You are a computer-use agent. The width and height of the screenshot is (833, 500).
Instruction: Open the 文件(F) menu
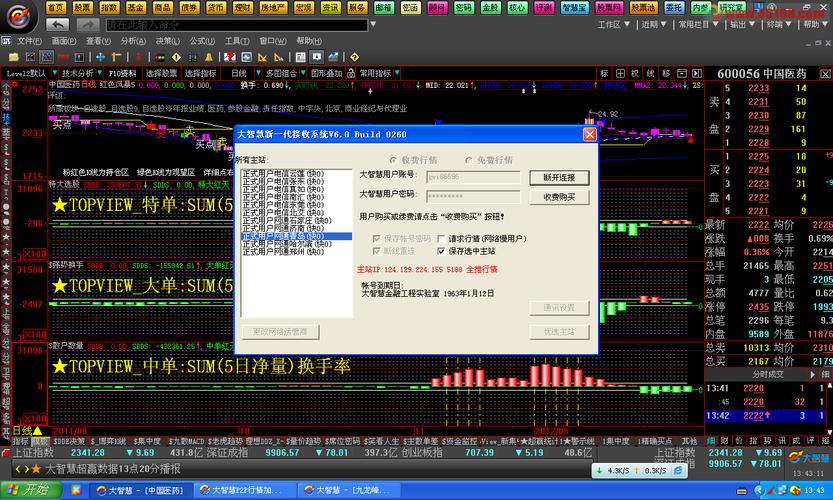(x=29, y=41)
